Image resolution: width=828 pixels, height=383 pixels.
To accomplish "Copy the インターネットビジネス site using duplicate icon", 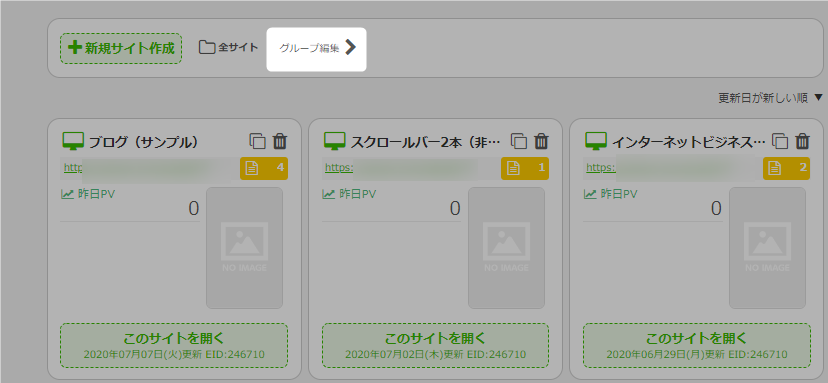I will coord(780,142).
